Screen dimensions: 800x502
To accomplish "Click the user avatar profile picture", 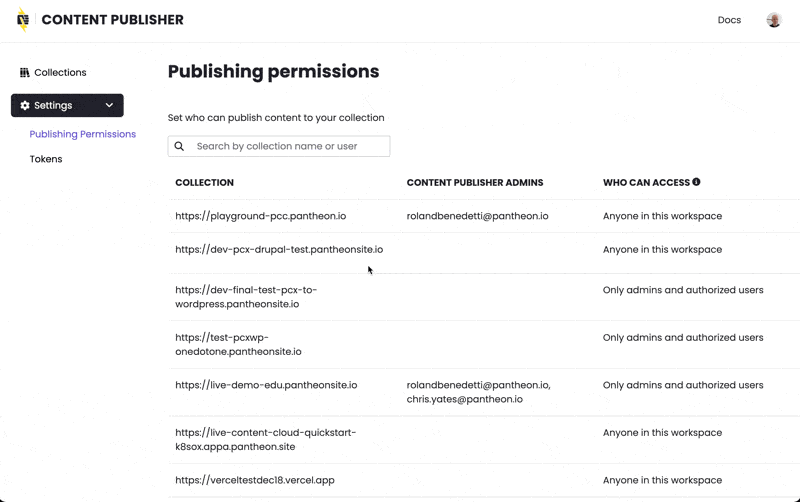I will pos(774,20).
